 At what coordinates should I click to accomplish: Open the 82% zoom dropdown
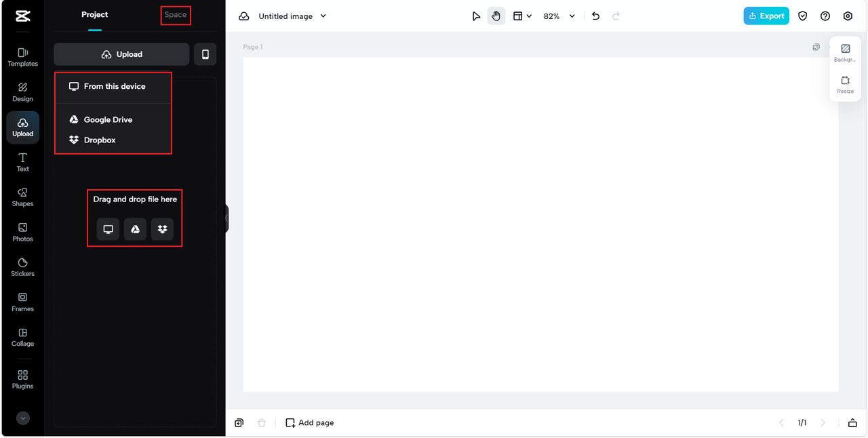tap(559, 16)
